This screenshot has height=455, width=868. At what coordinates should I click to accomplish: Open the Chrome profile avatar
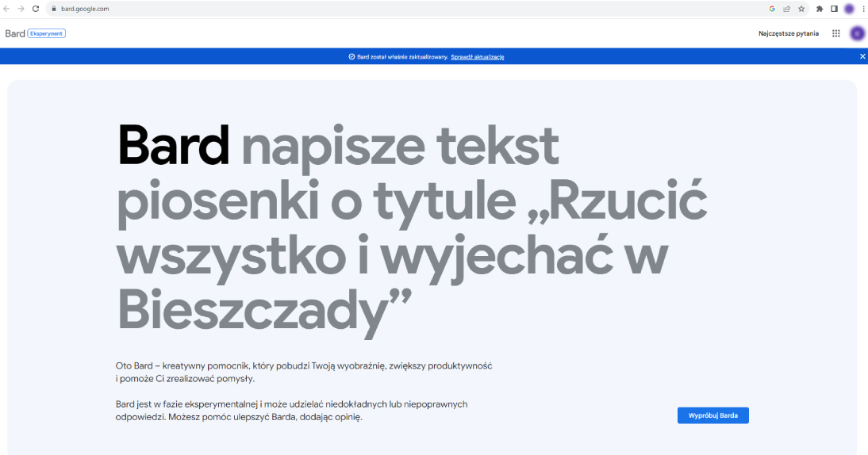(x=849, y=9)
